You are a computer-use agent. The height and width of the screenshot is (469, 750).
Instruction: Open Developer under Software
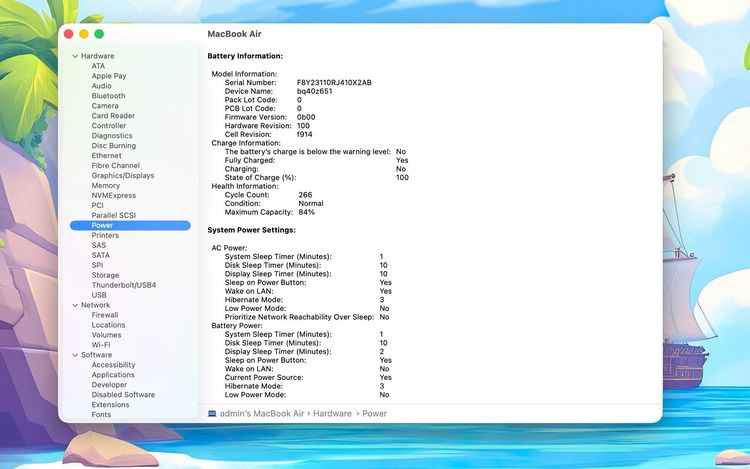click(x=109, y=385)
